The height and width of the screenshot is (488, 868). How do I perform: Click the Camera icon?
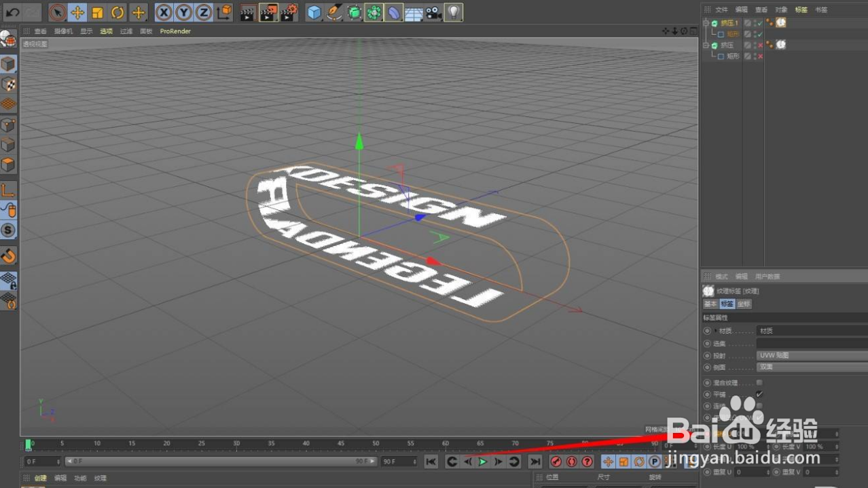(x=433, y=12)
